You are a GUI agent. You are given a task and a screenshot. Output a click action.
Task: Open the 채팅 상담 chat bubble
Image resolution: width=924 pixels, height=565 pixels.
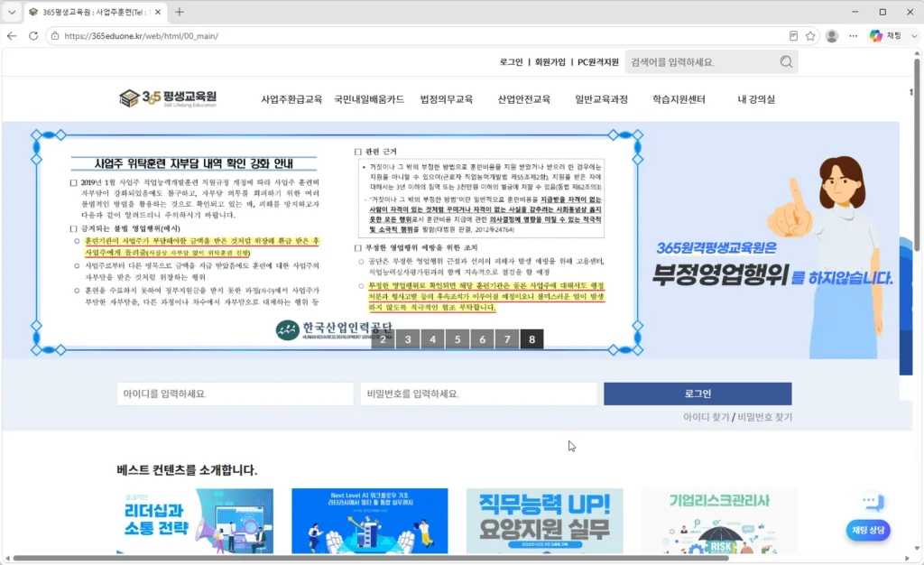pyautogui.click(x=868, y=530)
